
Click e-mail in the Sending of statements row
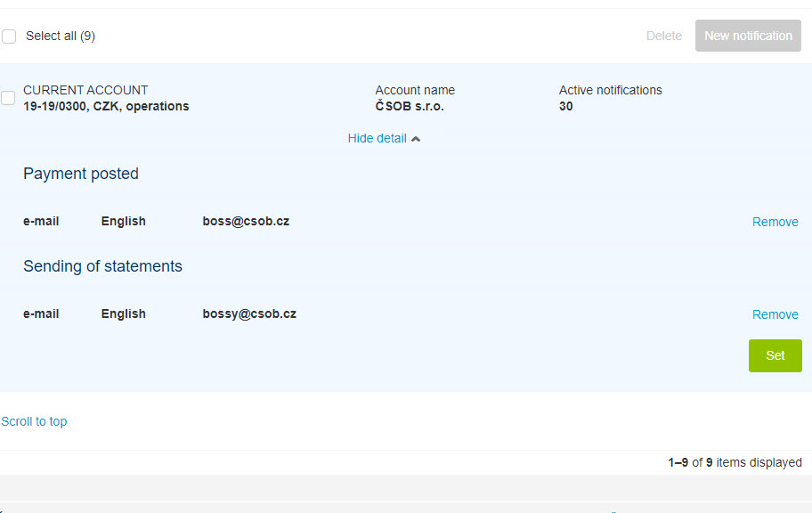(41, 314)
